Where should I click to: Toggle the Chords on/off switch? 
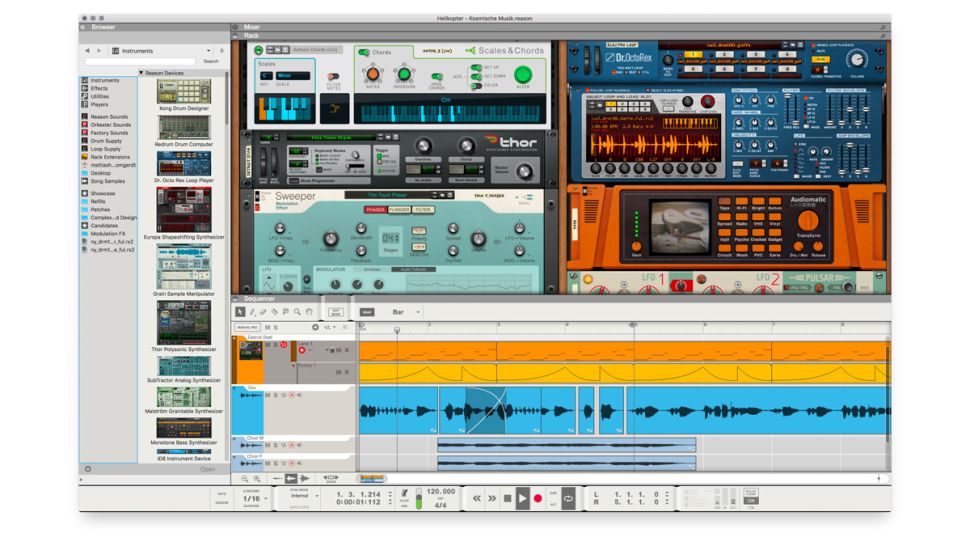tap(364, 53)
